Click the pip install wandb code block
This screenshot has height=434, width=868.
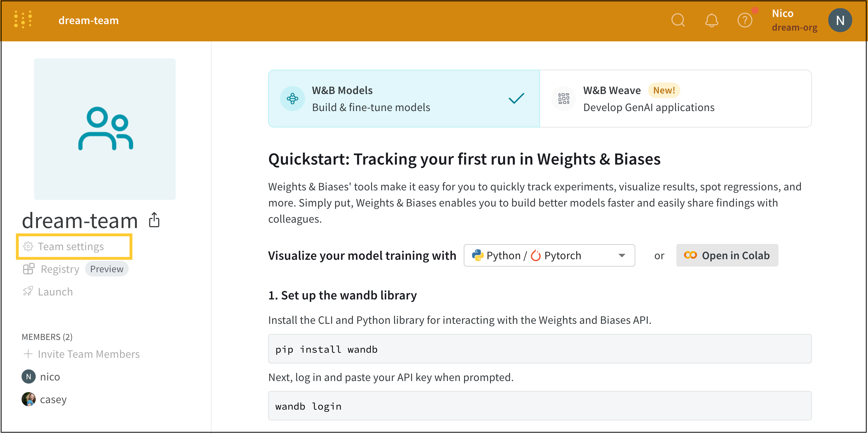coord(540,349)
